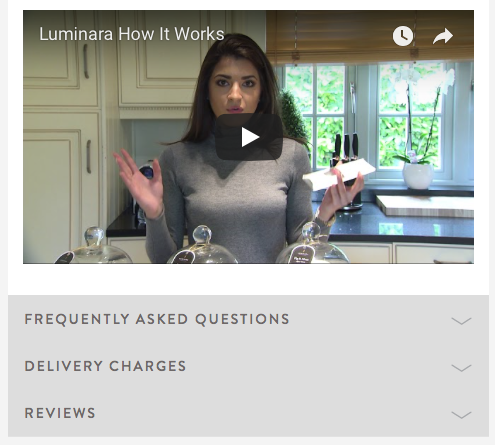Expand the Reviews chevron arrow
The width and height of the screenshot is (495, 445).
tap(461, 415)
